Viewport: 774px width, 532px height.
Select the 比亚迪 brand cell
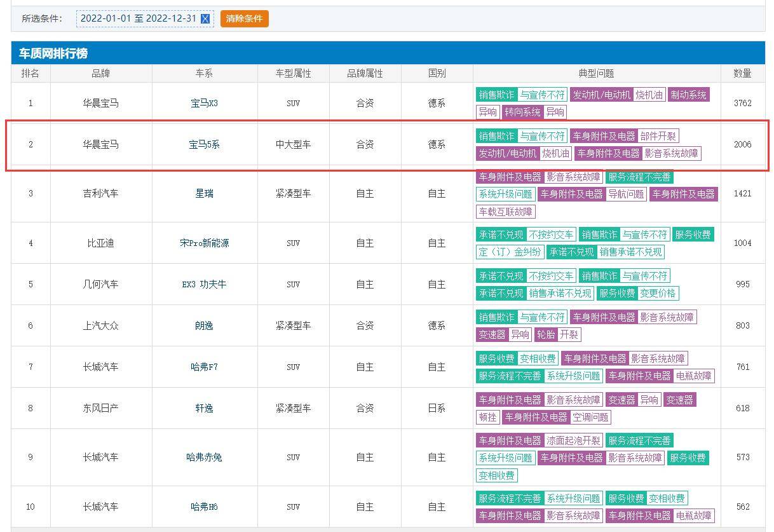coord(101,243)
